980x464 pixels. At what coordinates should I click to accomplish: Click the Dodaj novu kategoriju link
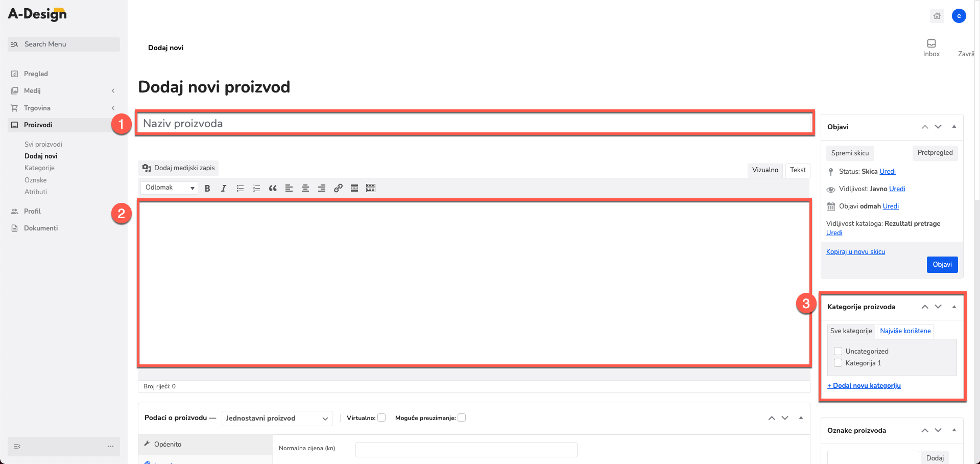[864, 386]
